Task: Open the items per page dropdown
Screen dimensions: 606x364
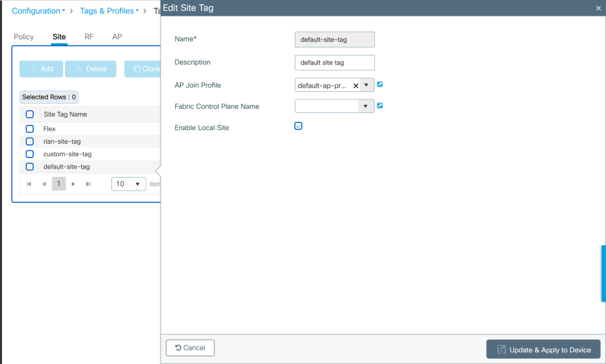Action: click(x=129, y=184)
